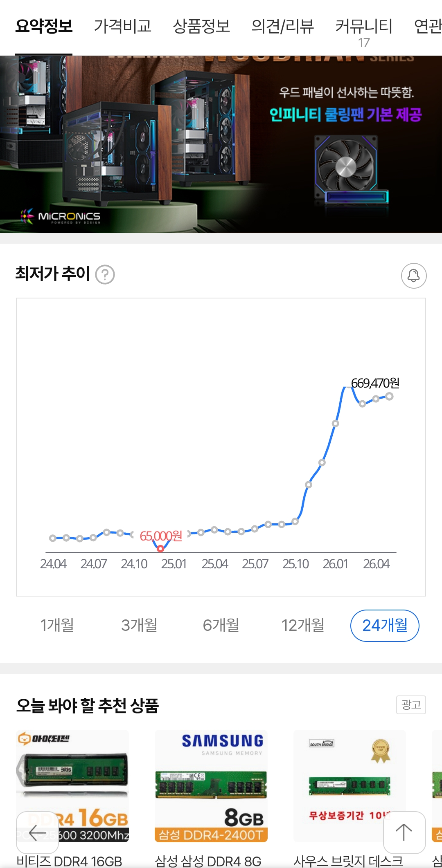The width and height of the screenshot is (442, 868).
Task: Choose the 6개월 price range
Action: tap(221, 625)
